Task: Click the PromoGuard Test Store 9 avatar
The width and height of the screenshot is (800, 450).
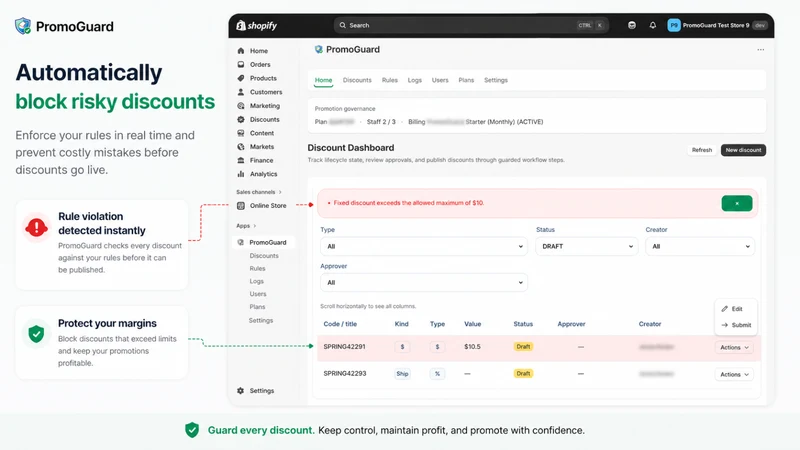Action: coord(673,25)
